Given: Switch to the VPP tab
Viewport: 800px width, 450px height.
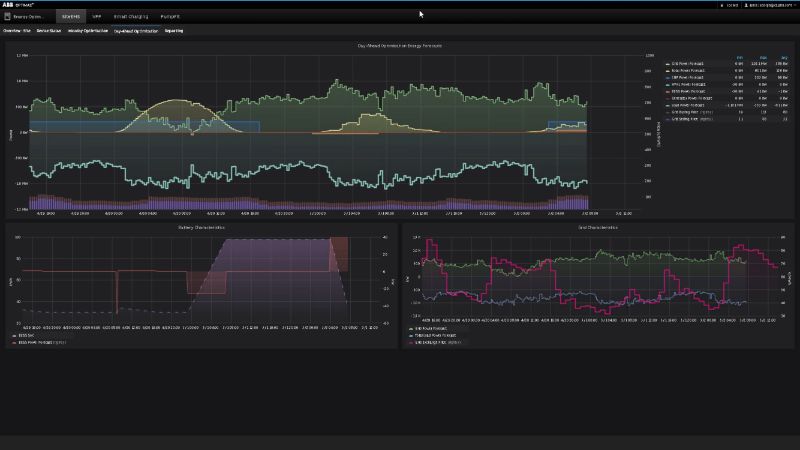Looking at the screenshot, I should pos(97,17).
